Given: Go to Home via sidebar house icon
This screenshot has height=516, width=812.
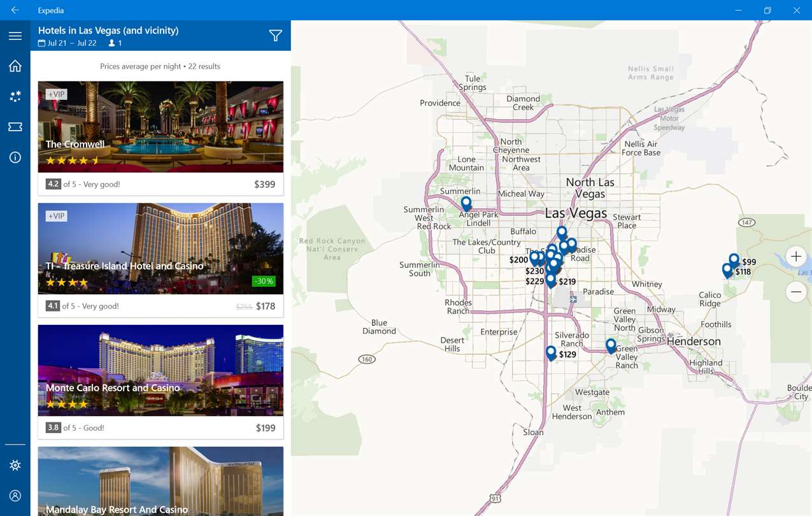Looking at the screenshot, I should 15,66.
